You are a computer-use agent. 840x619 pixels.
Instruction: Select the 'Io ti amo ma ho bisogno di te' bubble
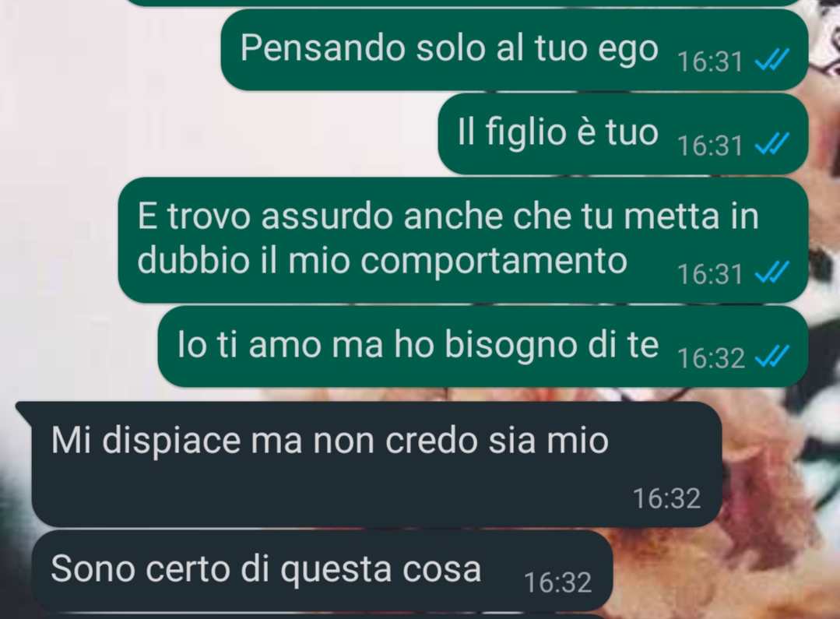pos(483,346)
